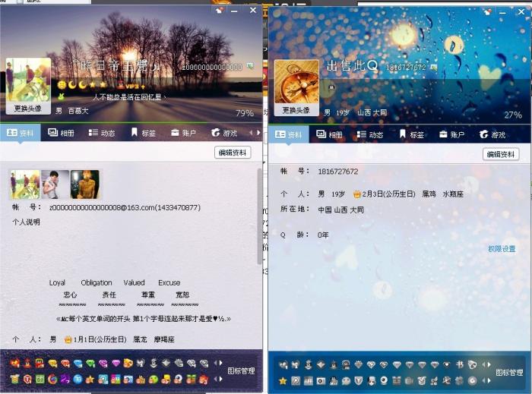Select the 资料 tab in left window
This screenshot has width=532, height=394.
(21, 133)
